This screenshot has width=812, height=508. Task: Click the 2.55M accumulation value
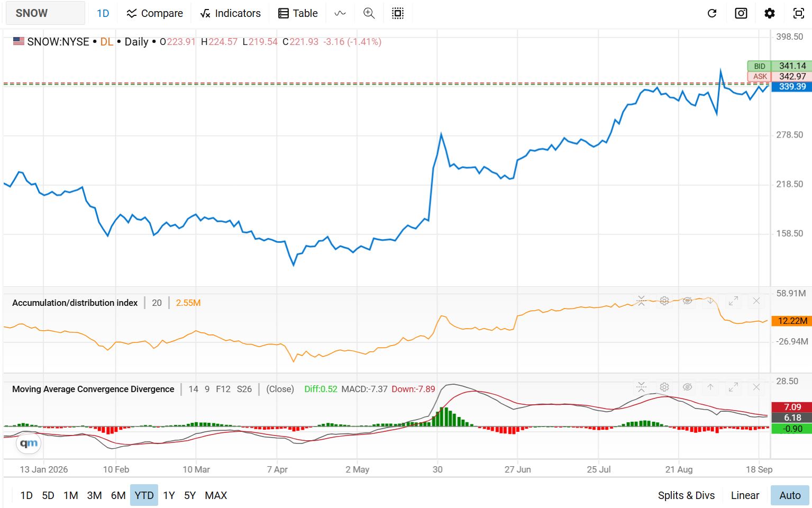coord(188,303)
